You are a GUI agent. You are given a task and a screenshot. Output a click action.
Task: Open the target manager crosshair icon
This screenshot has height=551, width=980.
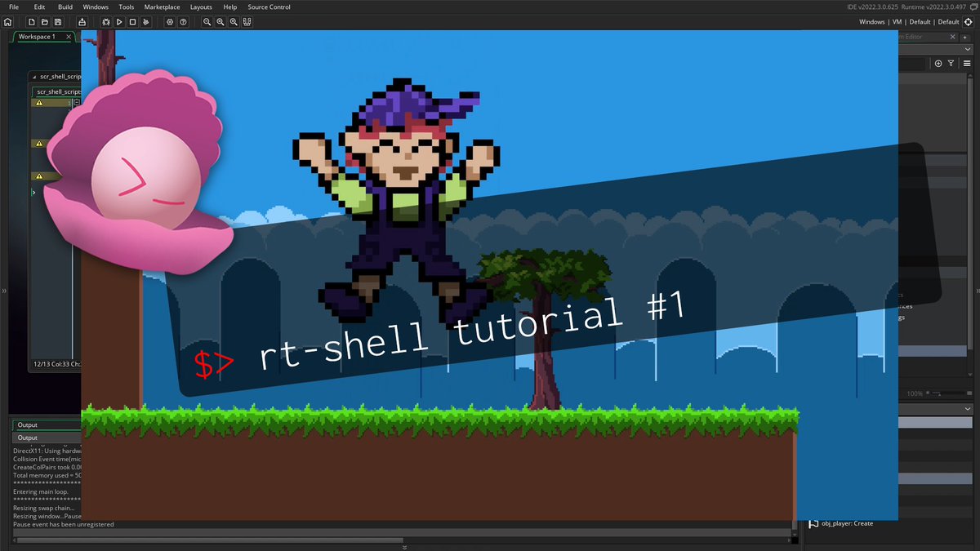[969, 22]
